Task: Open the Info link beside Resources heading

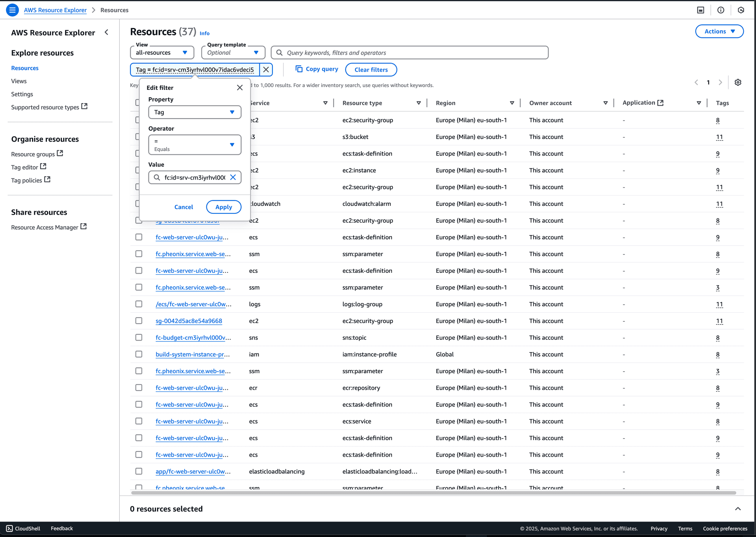Action: click(x=204, y=33)
